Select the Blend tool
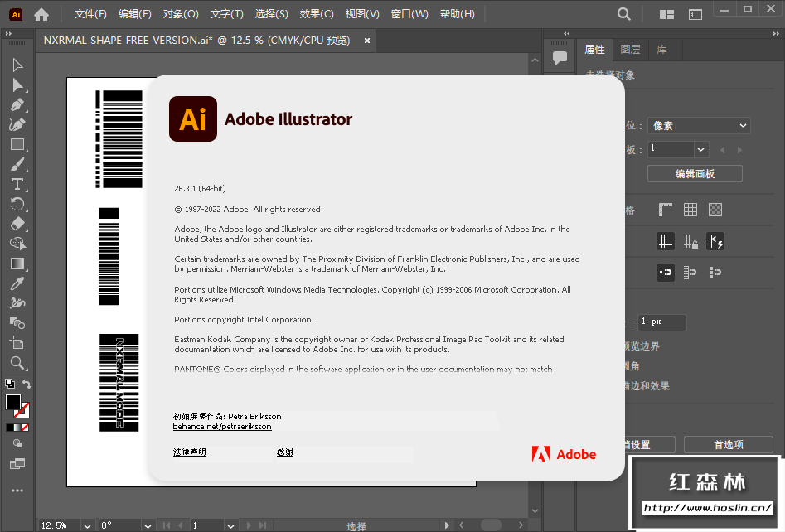The height and width of the screenshot is (532, 785). 17,323
